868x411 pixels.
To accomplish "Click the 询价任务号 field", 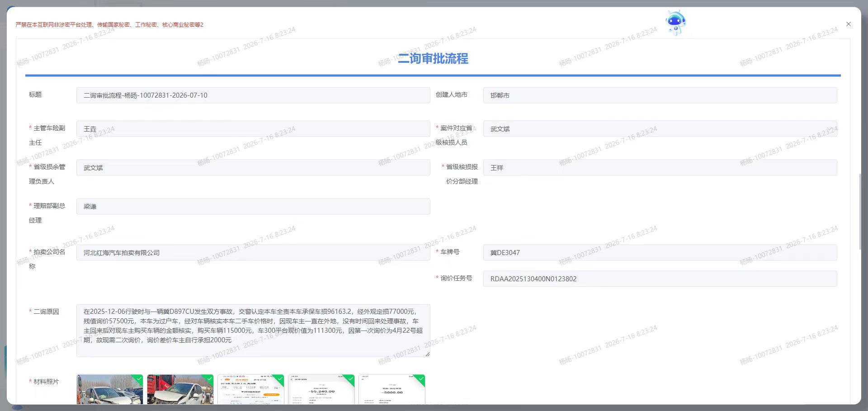I will 660,279.
